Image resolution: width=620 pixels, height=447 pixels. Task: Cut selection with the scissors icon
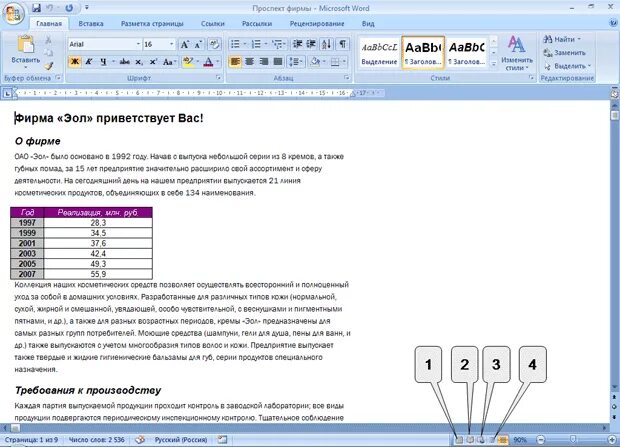tap(48, 40)
